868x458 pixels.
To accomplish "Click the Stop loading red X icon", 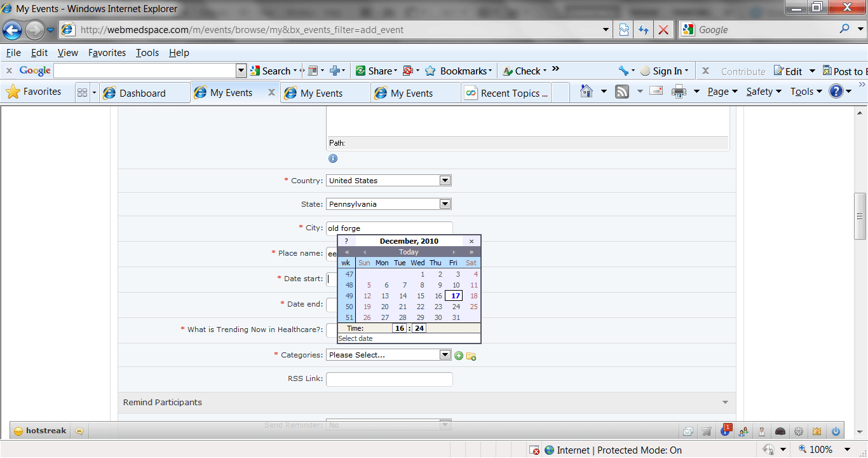I will (x=663, y=30).
